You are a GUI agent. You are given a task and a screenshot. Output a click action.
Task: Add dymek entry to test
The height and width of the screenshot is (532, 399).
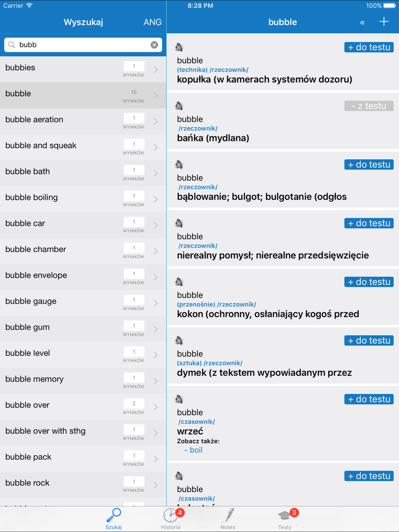coord(369,341)
